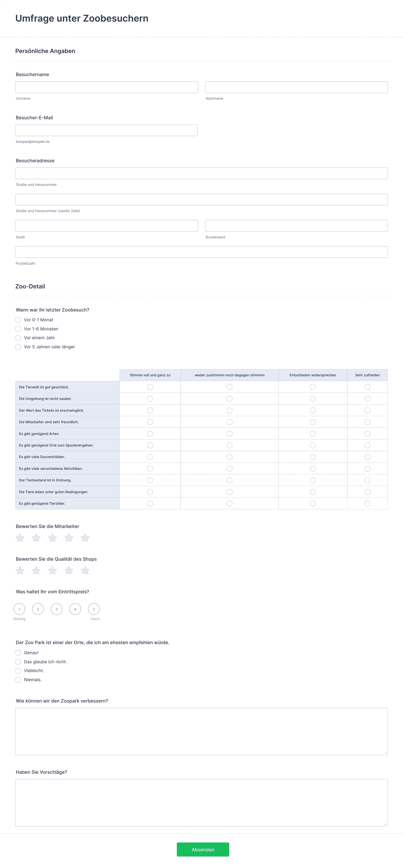The height and width of the screenshot is (868, 403).
Task: Mark 'Stimme voll und ganz zu' for 'Die Tierwelt ist gut geschützt'
Action: 150,387
